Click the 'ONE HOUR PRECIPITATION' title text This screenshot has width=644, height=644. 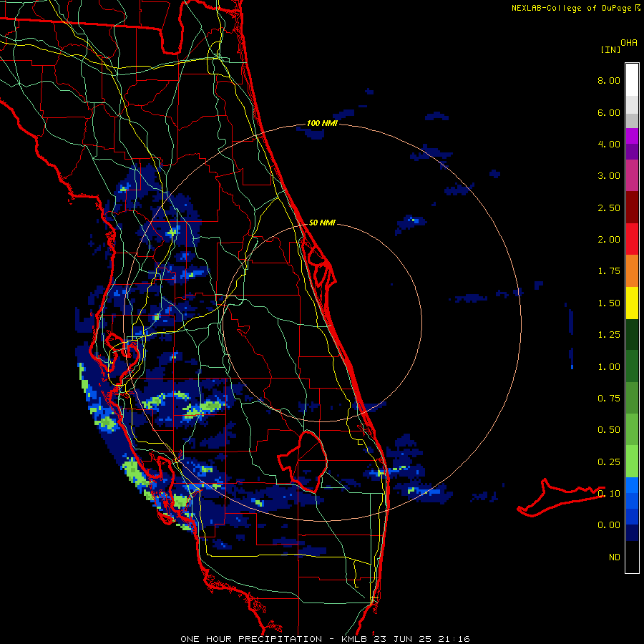pos(251,639)
